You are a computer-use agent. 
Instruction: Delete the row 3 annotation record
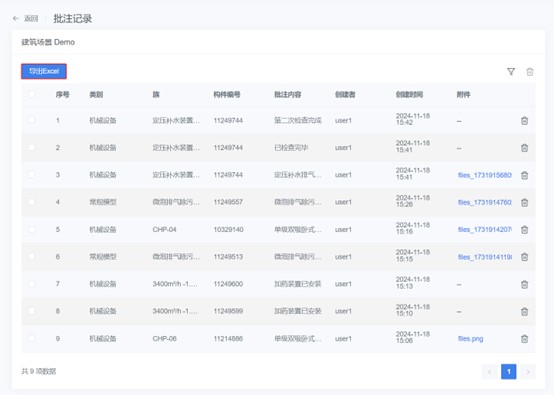click(524, 175)
